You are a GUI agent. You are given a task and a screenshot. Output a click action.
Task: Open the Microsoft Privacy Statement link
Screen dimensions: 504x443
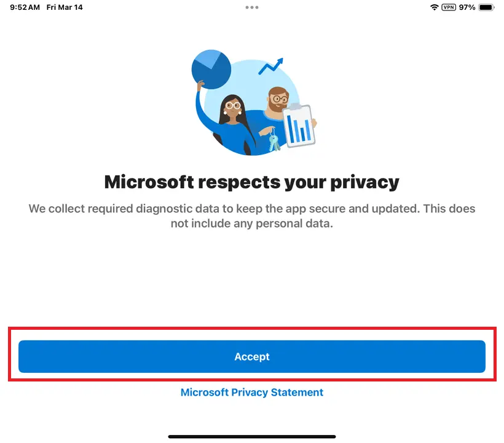click(x=252, y=393)
